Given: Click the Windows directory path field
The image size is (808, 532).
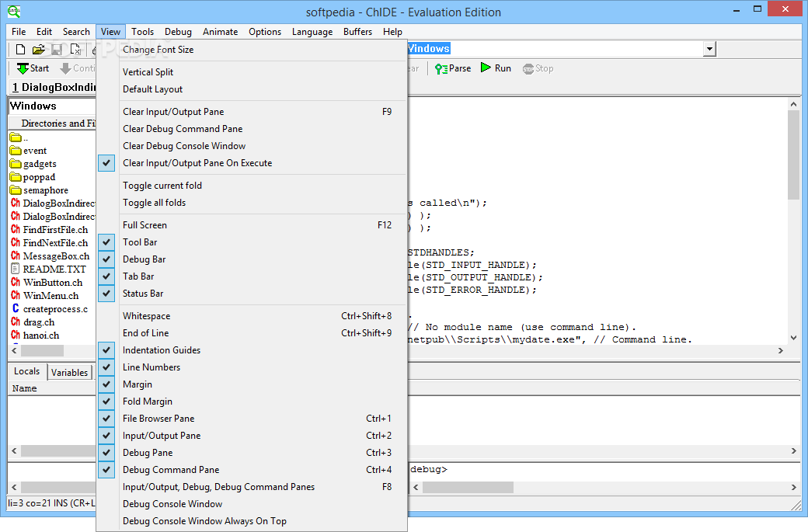Looking at the screenshot, I should click(x=555, y=49).
